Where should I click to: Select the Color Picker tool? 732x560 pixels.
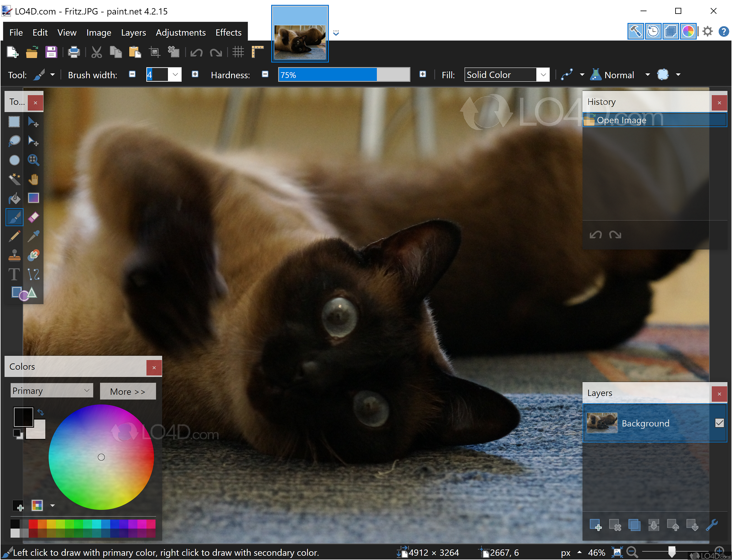coord(34,238)
